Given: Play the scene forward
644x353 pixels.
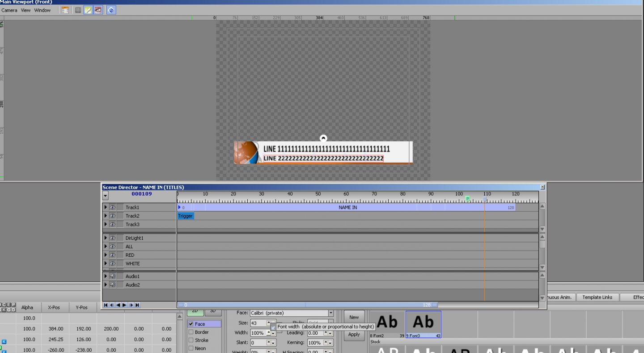Looking at the screenshot, I should tap(124, 305).
